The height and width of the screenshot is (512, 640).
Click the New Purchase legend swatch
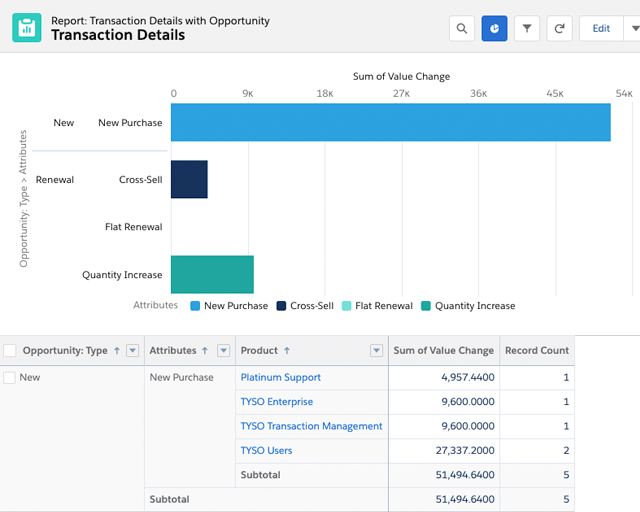pos(195,306)
